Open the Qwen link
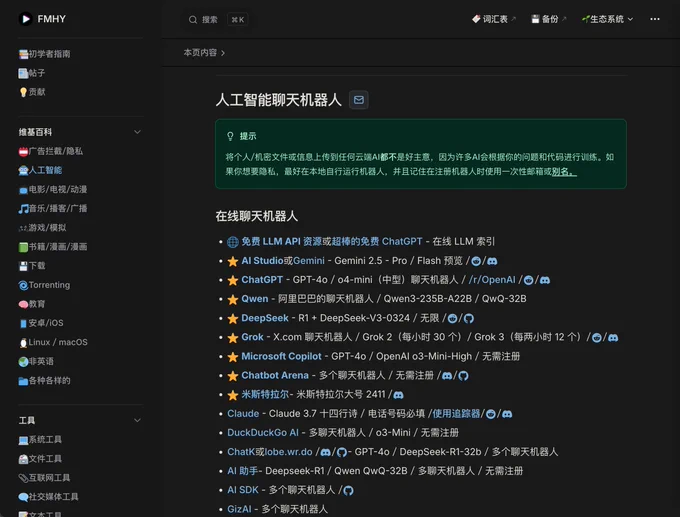This screenshot has width=680, height=517. click(x=255, y=299)
